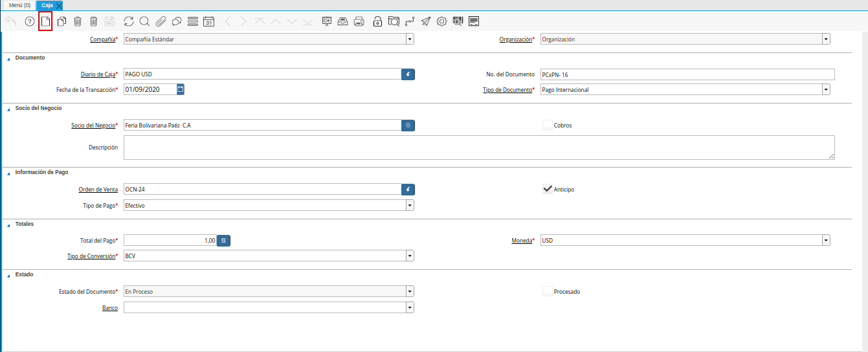Click the Process gear toolbar icon
This screenshot has width=868, height=352.
coord(442,21)
